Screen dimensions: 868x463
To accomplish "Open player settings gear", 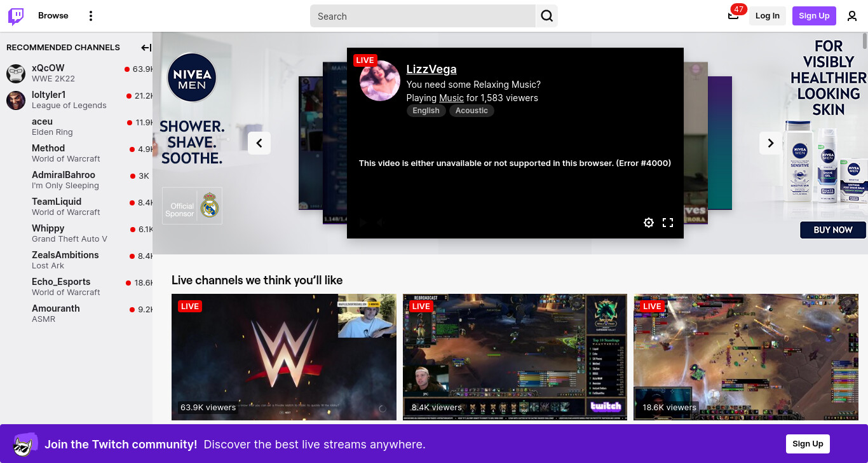I will click(649, 223).
